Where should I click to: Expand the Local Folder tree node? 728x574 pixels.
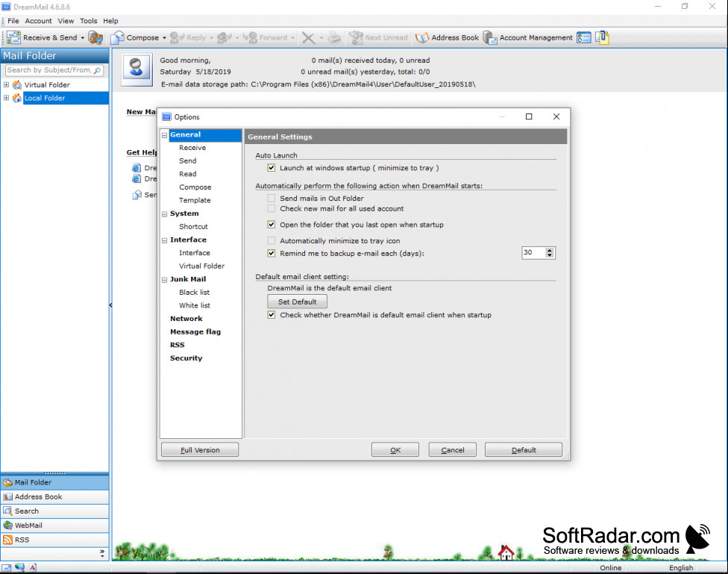6,98
